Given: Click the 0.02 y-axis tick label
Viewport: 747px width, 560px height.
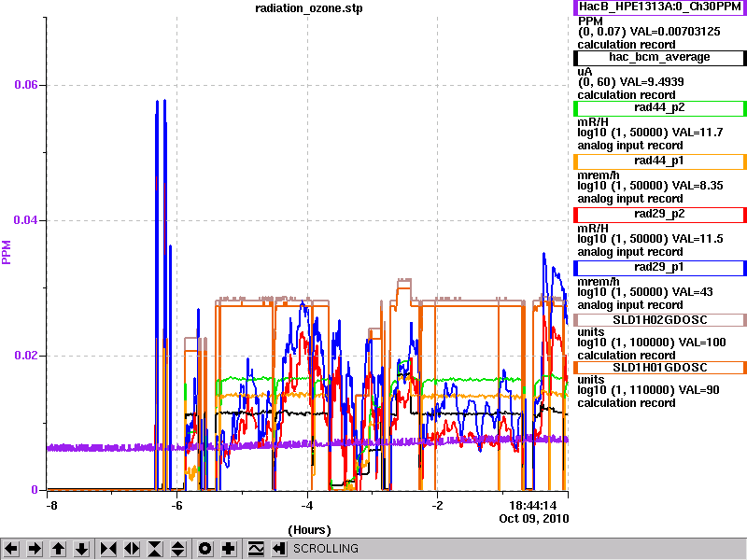Looking at the screenshot, I should tap(26, 356).
